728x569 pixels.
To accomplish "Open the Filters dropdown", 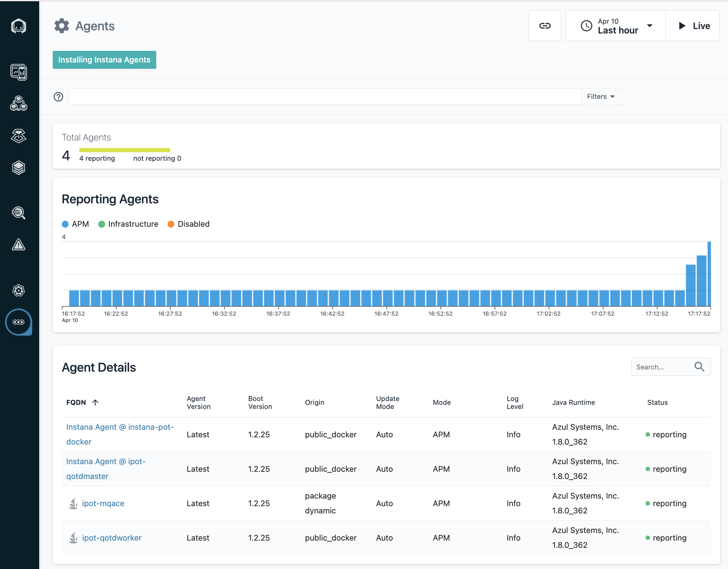I will coord(602,97).
